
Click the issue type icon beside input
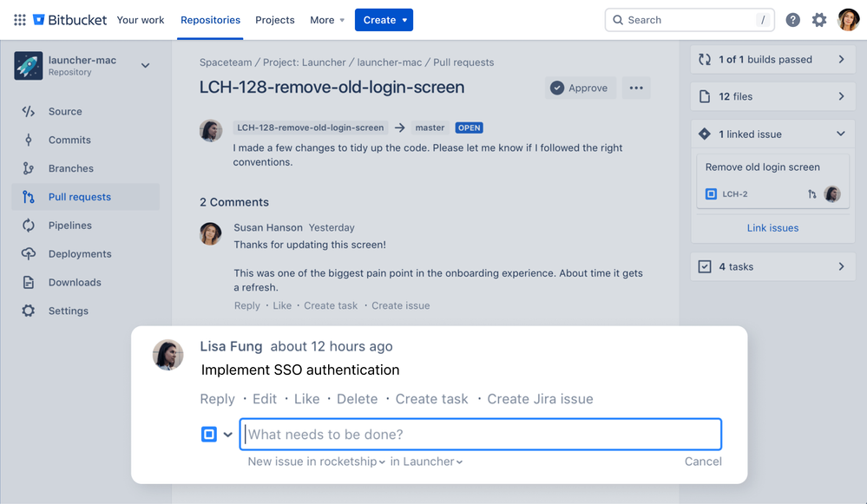point(208,435)
